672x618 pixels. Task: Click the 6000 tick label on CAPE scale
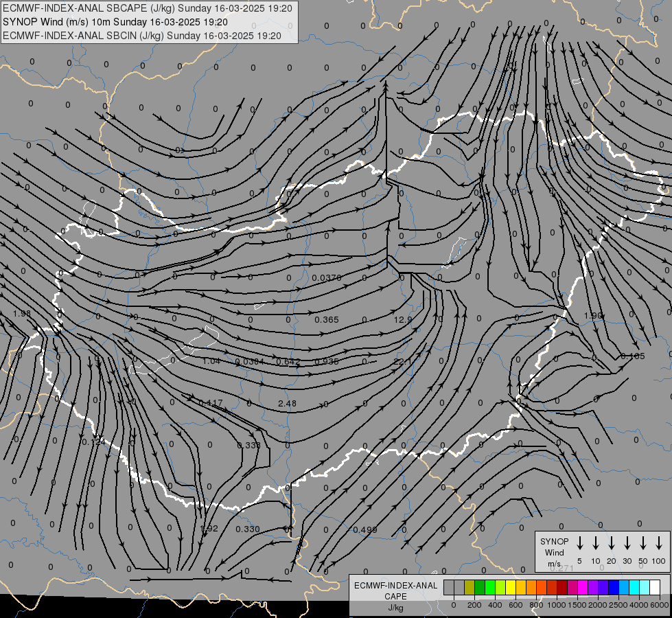coord(660,605)
